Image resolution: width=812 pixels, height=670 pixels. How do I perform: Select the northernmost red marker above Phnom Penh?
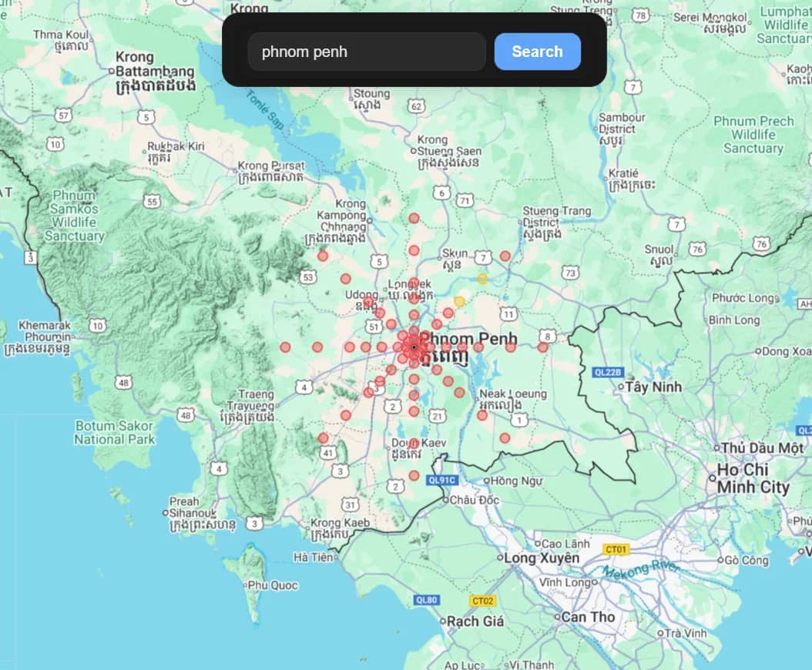[x=414, y=219]
